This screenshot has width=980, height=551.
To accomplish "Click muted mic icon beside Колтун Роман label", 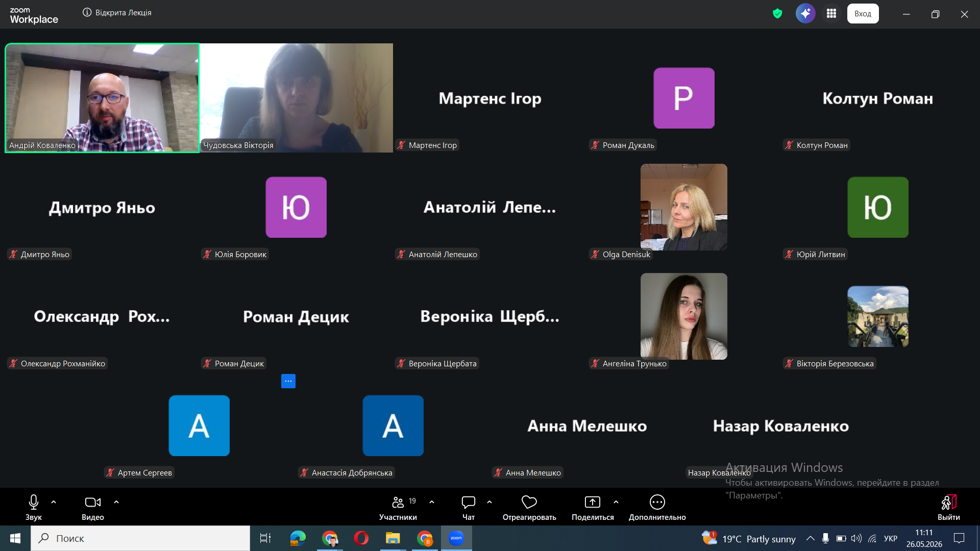I will coord(790,145).
